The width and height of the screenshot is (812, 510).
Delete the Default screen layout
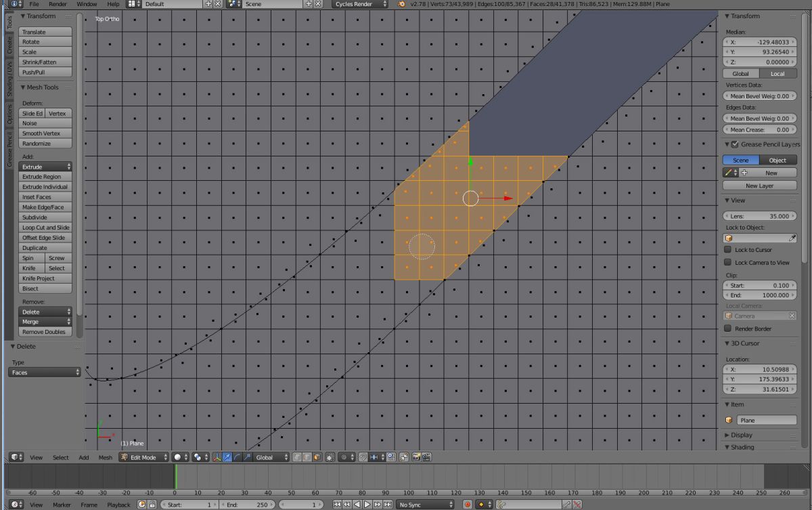(x=217, y=4)
